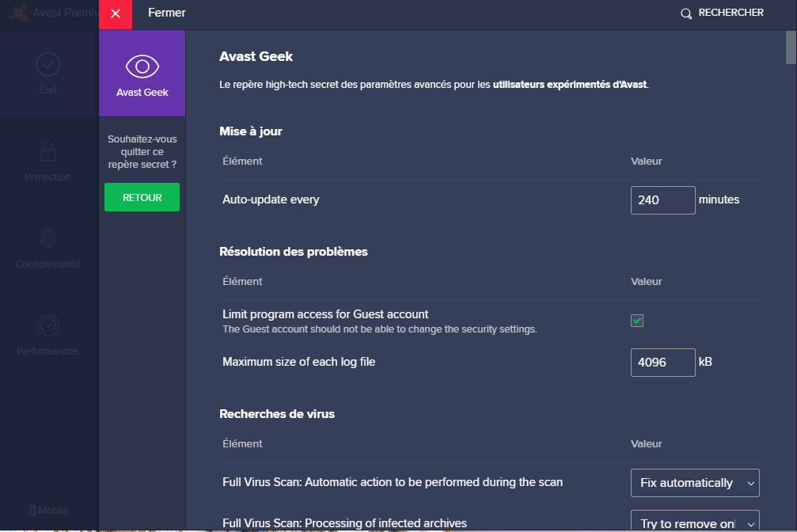
Task: Click the RECHERCHER search text
Action: (x=731, y=13)
